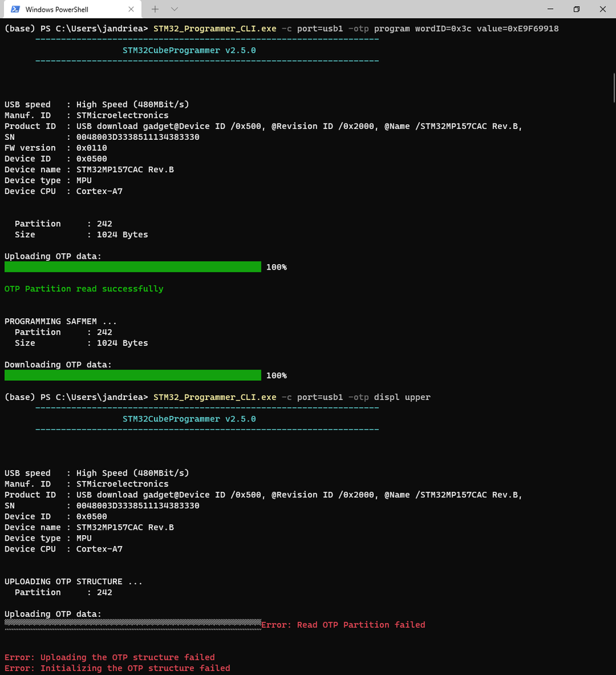Screen dimensions: 616x675
Task: Click 'displ upper' in second command
Action: pos(402,397)
